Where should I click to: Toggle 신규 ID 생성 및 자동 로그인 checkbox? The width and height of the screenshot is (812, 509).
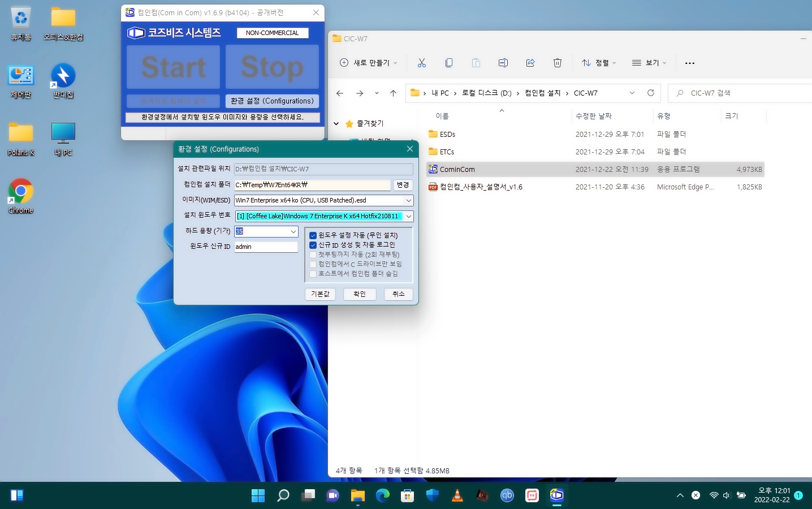click(313, 245)
